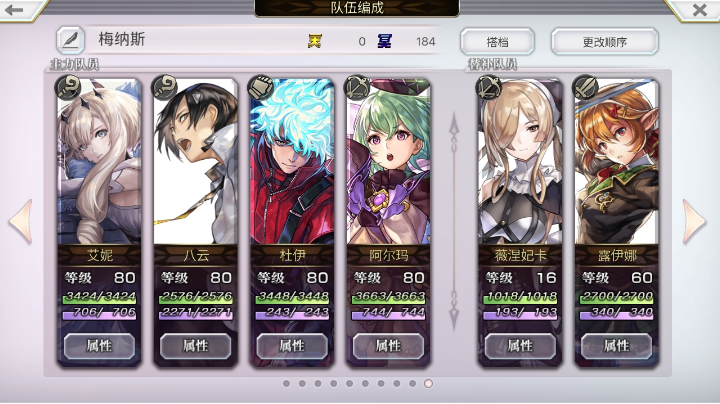
Task: Go to next team with right arrow
Action: coord(694,221)
